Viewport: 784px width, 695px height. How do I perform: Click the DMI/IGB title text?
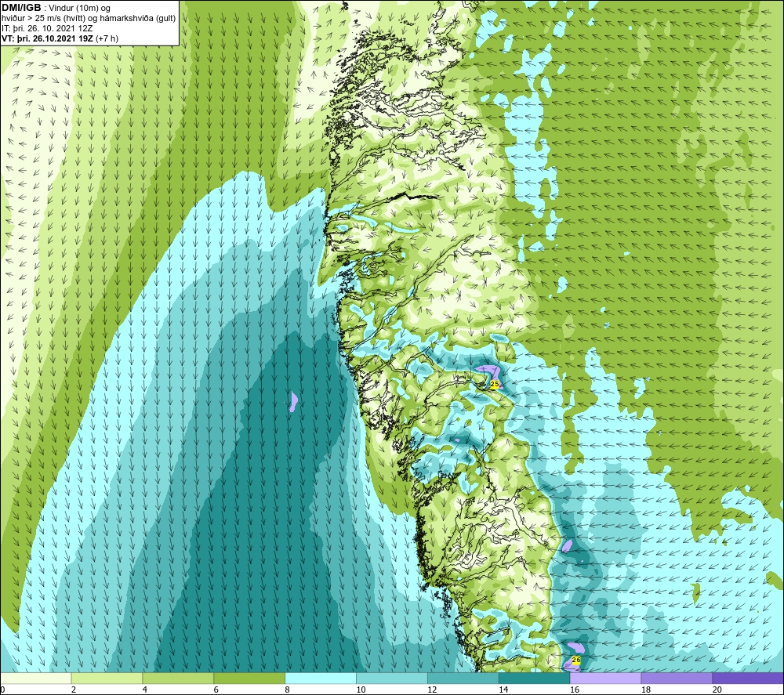(21, 8)
